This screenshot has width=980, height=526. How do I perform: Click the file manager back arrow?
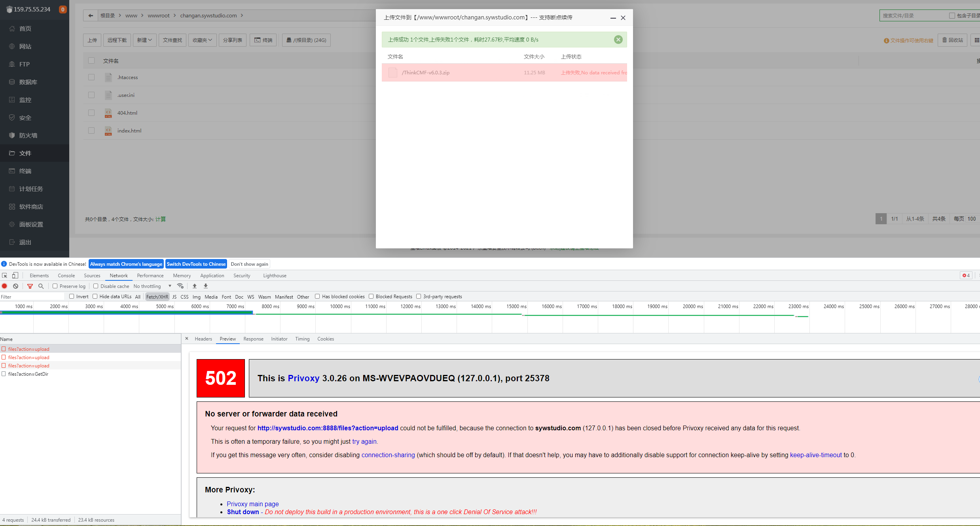click(91, 15)
